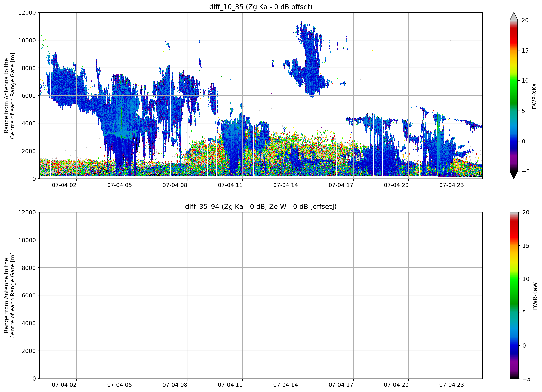Click the "DWR-KaW" colorbar label
Image resolution: width=542 pixels, height=392 pixels.
[535, 296]
